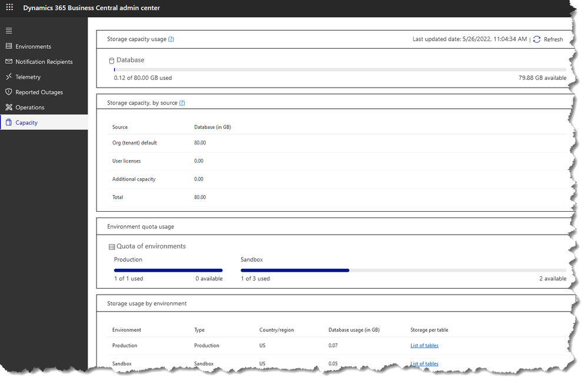Open List of tables for Production

coord(424,345)
